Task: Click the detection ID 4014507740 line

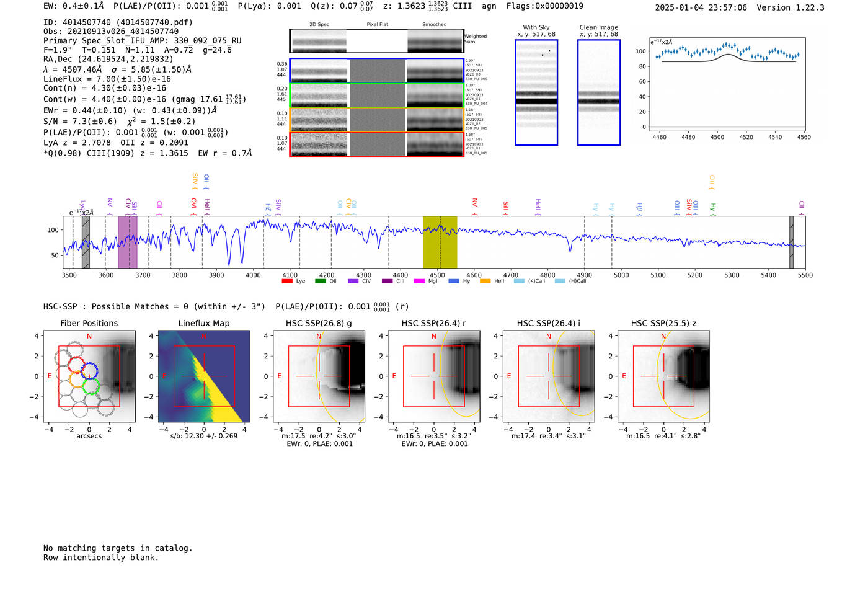Action: point(118,22)
